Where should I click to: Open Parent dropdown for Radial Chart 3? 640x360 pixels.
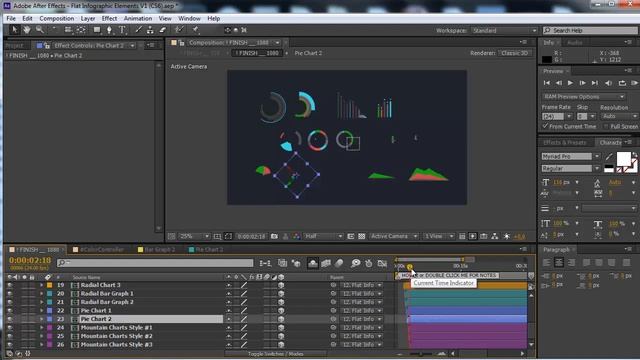(362, 285)
